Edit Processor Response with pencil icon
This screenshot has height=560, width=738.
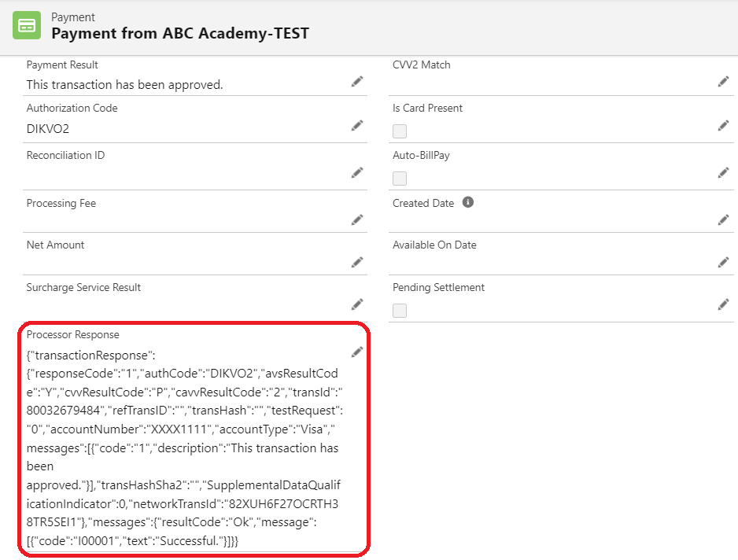click(357, 352)
